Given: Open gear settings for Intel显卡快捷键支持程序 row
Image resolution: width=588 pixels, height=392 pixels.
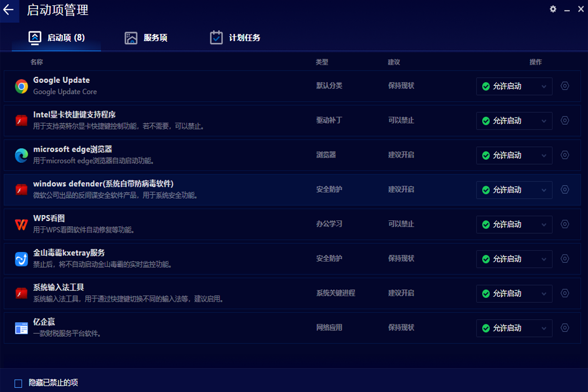Looking at the screenshot, I should [x=564, y=120].
